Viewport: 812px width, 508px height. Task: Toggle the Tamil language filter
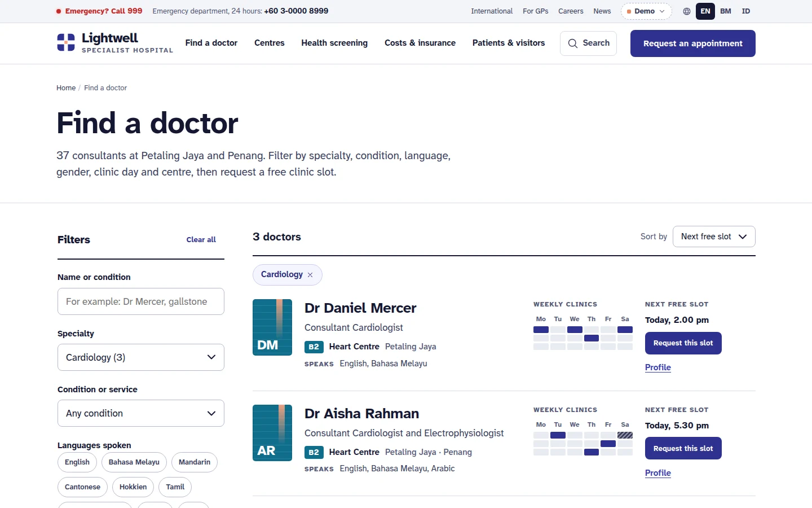click(175, 487)
